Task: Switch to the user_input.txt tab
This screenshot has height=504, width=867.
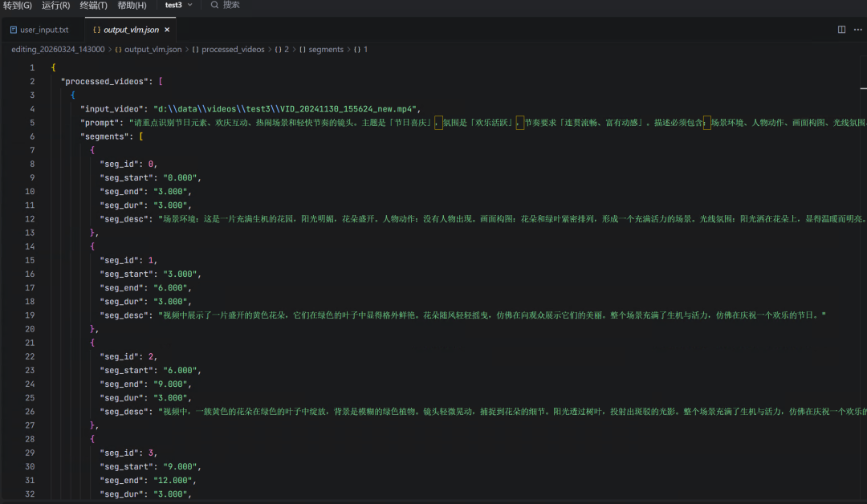Action: [x=44, y=30]
